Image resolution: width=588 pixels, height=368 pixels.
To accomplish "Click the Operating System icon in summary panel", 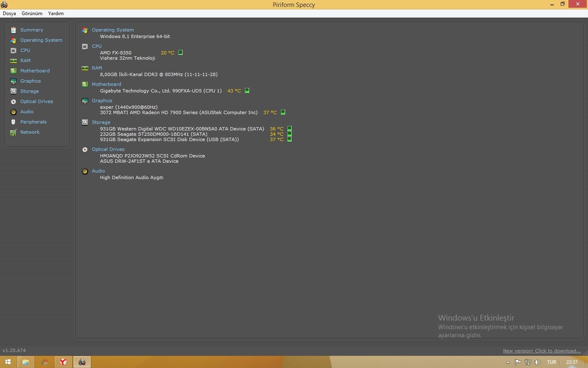I will pyautogui.click(x=85, y=30).
